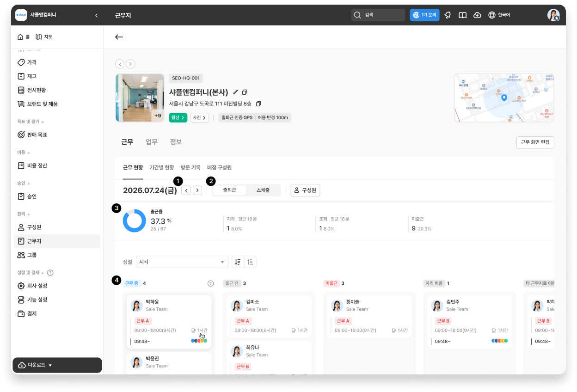Switch to 배정 구성원 sub-tab
The height and width of the screenshot is (392, 577).
219,167
